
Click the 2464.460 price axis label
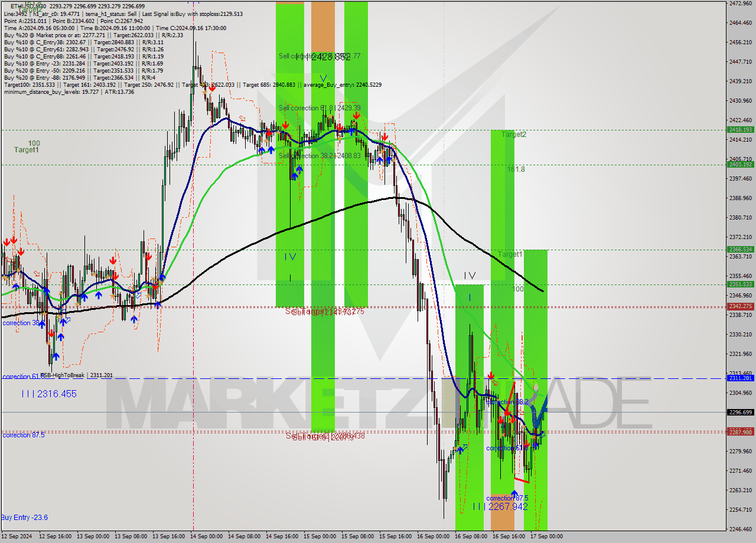coord(740,23)
